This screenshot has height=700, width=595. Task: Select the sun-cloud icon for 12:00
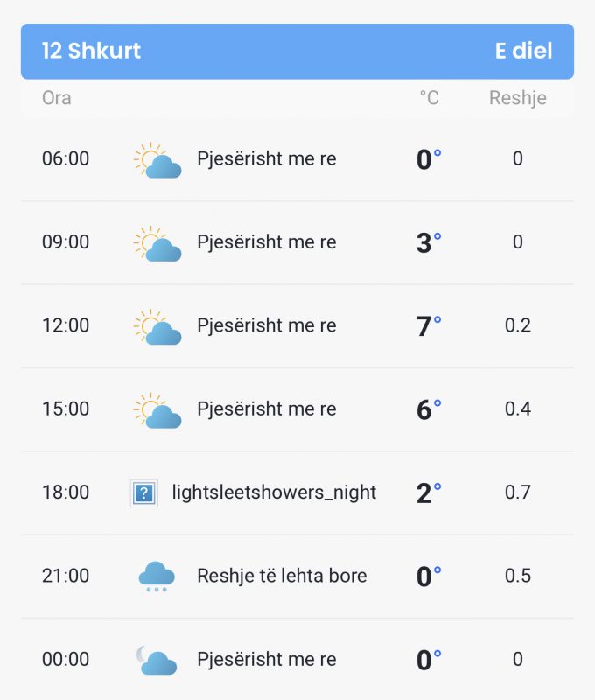(x=157, y=326)
